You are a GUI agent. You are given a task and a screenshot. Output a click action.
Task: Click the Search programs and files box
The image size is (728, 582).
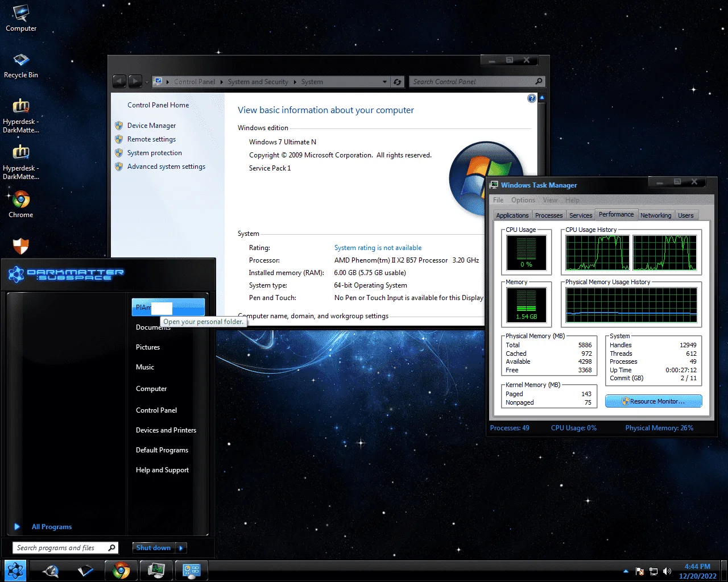click(x=66, y=548)
